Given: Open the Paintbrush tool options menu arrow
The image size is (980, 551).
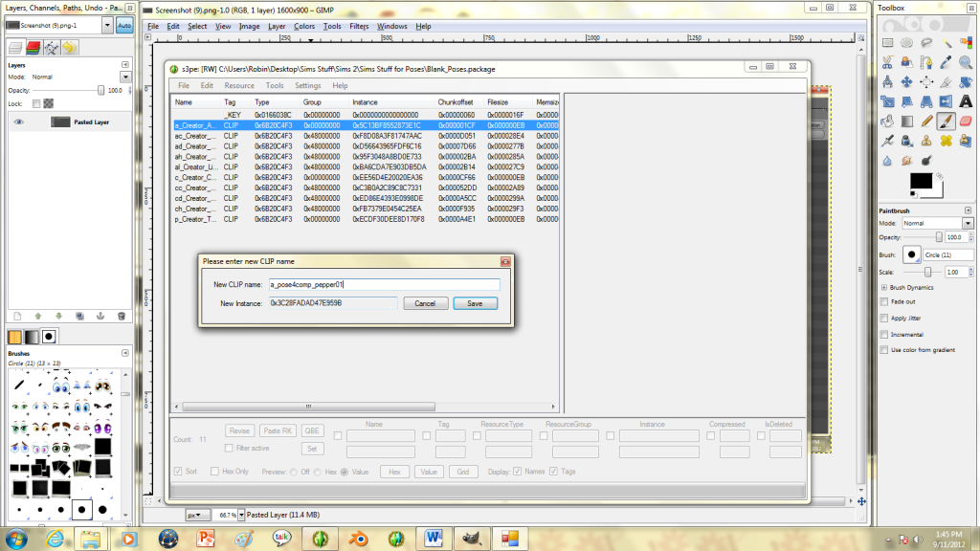Looking at the screenshot, I should pyautogui.click(x=969, y=210).
